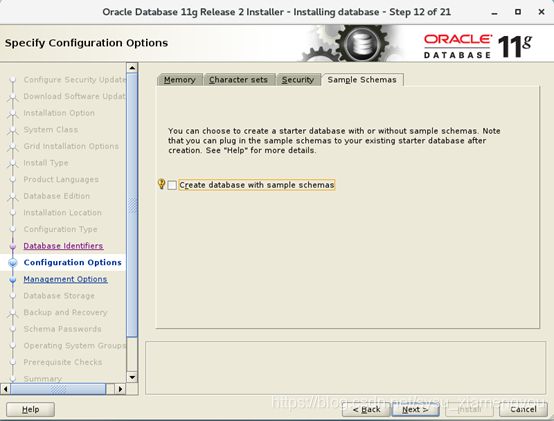The height and width of the screenshot is (421, 554).
Task: Maximize the installer window
Action: [x=518, y=12]
